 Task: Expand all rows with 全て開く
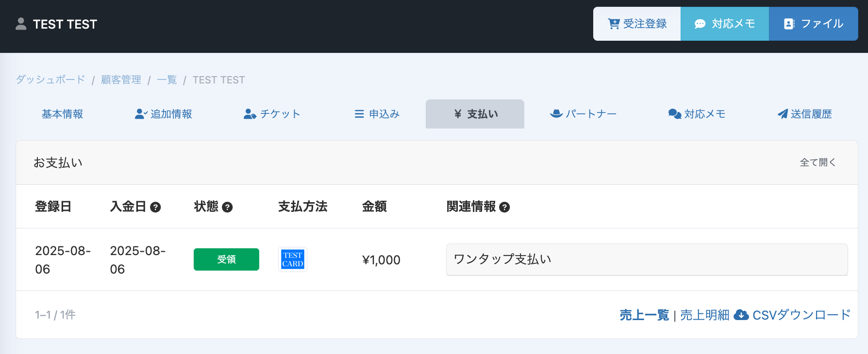(x=818, y=162)
